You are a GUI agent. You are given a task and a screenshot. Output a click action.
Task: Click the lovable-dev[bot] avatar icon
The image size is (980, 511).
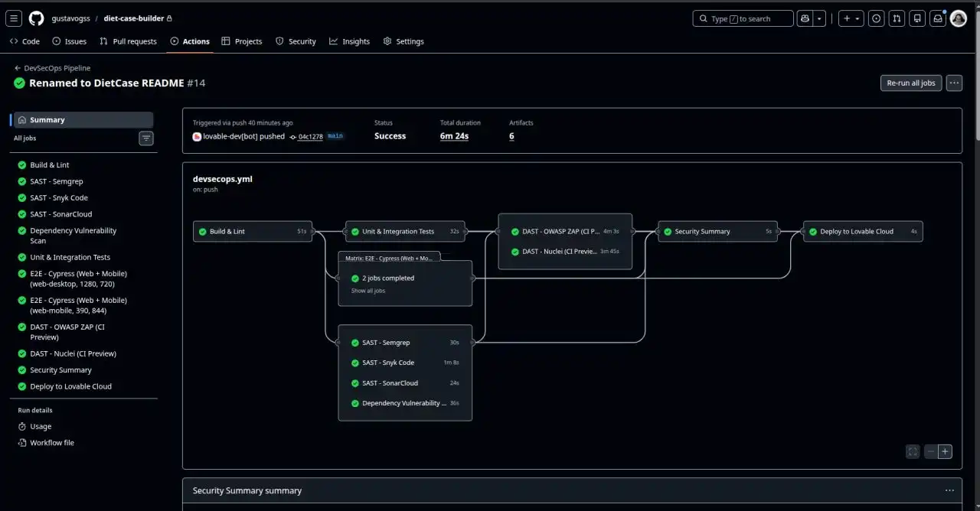pos(197,137)
